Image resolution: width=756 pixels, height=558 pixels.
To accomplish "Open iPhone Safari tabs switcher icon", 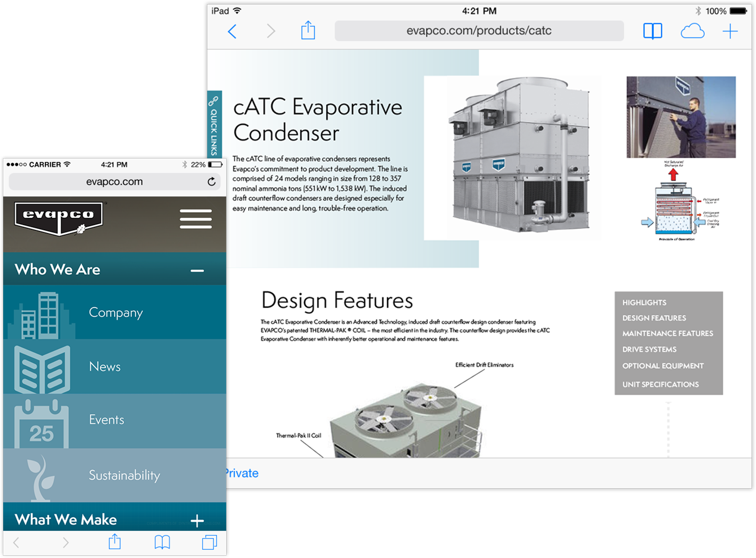I will click(x=209, y=542).
